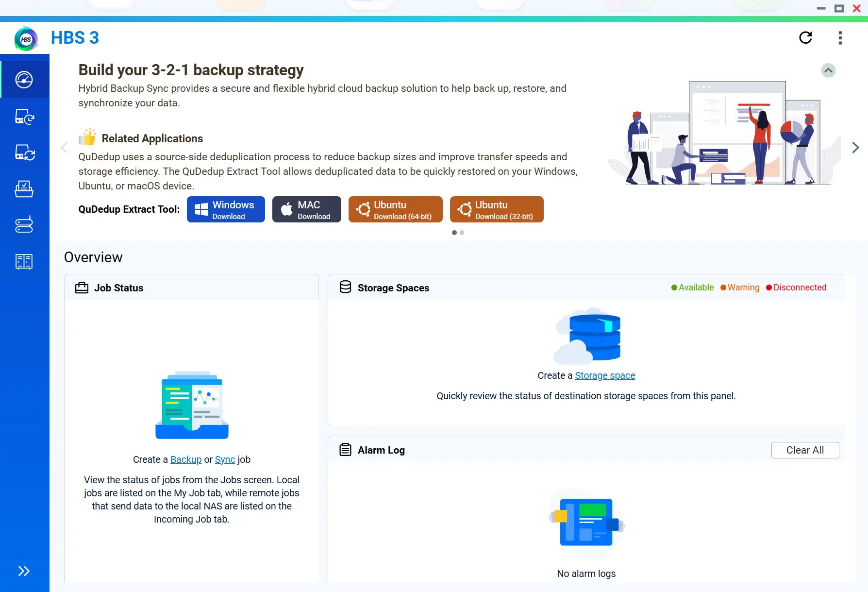Click the 'No alarm logs' text
The image size is (868, 592).
tap(586, 574)
